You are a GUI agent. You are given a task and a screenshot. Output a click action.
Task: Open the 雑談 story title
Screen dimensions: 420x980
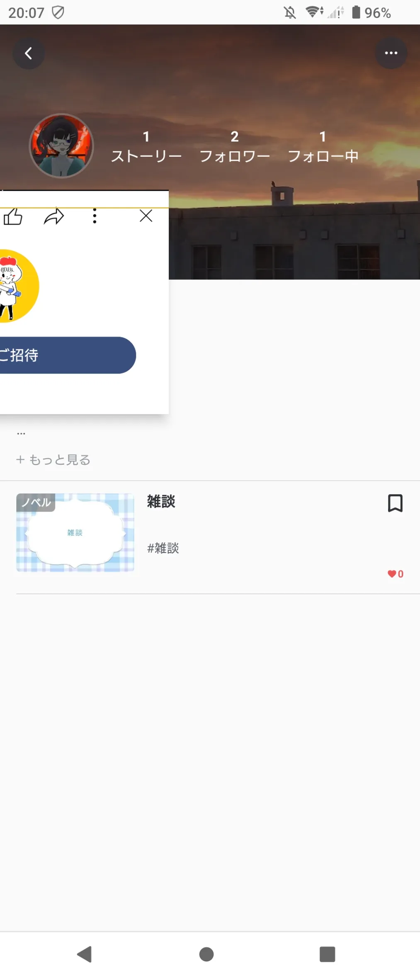[161, 502]
